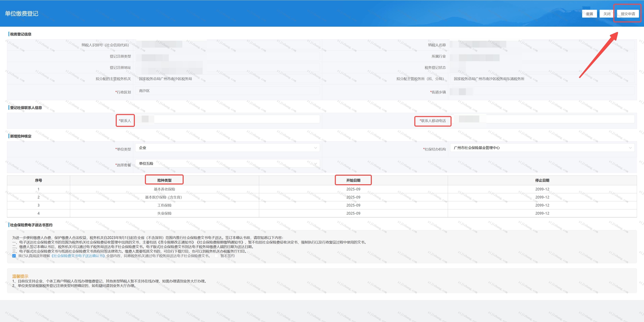Select the 基本医疗保险（含生育） row cell

[164, 197]
